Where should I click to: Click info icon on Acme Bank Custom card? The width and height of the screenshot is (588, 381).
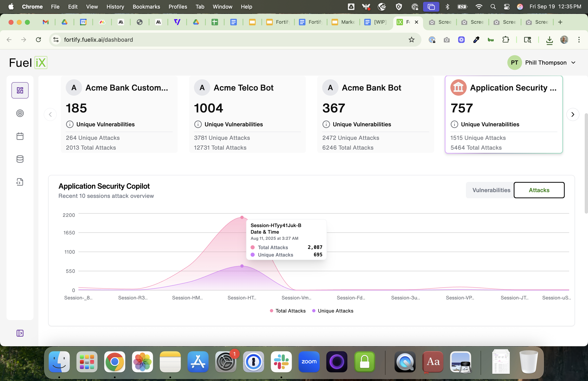pos(70,124)
